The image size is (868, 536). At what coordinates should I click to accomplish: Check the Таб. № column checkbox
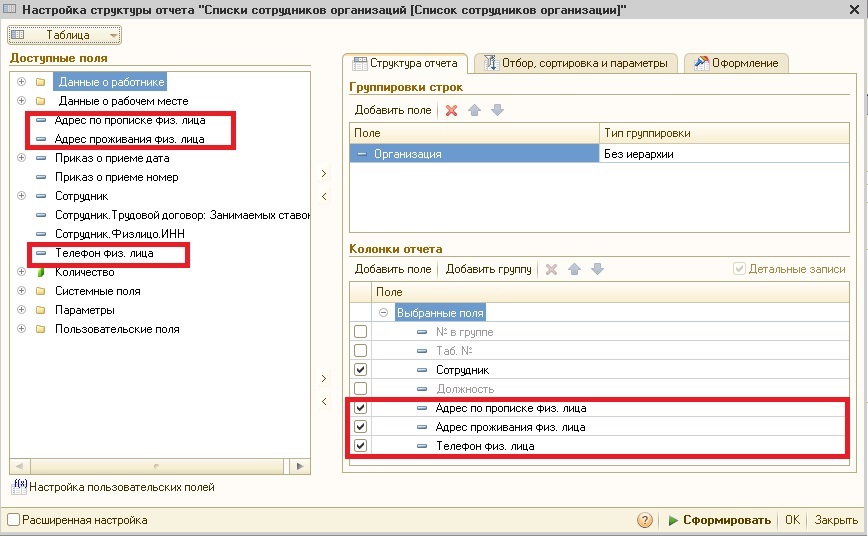pos(360,351)
